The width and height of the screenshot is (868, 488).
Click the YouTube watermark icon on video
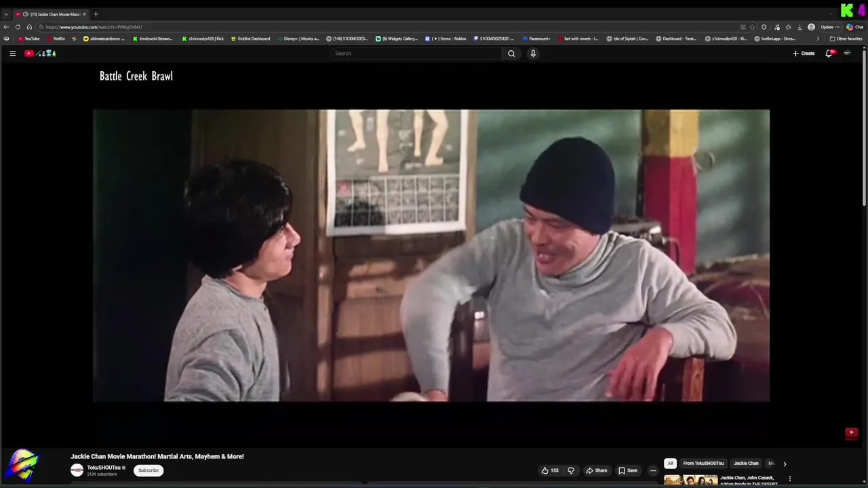click(x=851, y=432)
